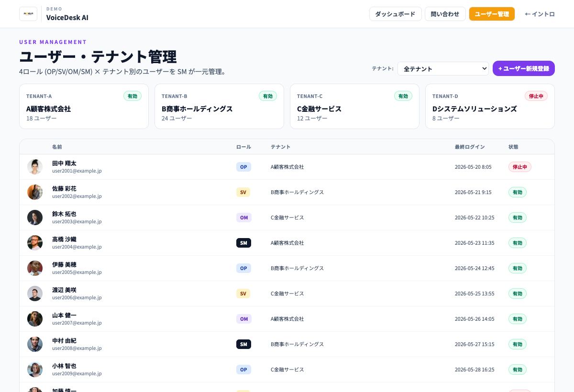Click the 状態 column header
The height and width of the screenshot is (392, 574).
point(513,147)
